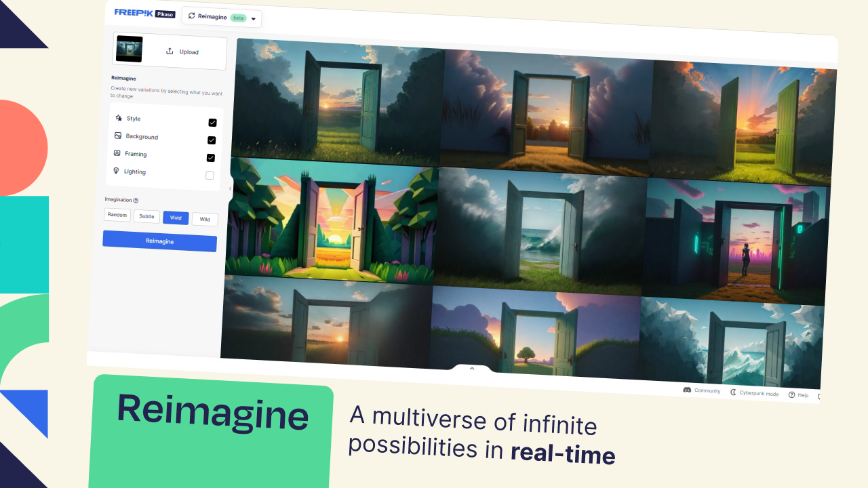Click the blue Reimagine button
Screen dimensions: 868x488
click(x=159, y=241)
